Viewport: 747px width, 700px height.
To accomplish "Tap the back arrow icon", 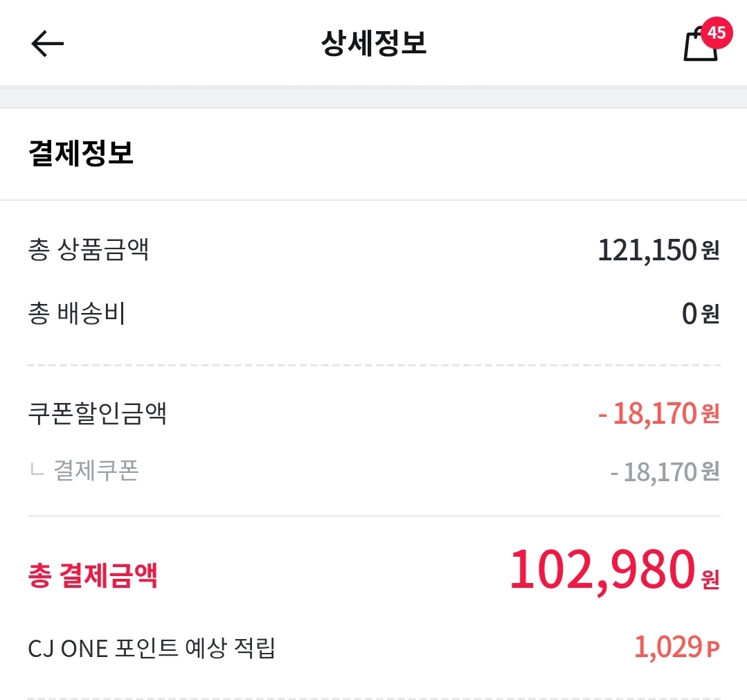I will click(x=47, y=44).
